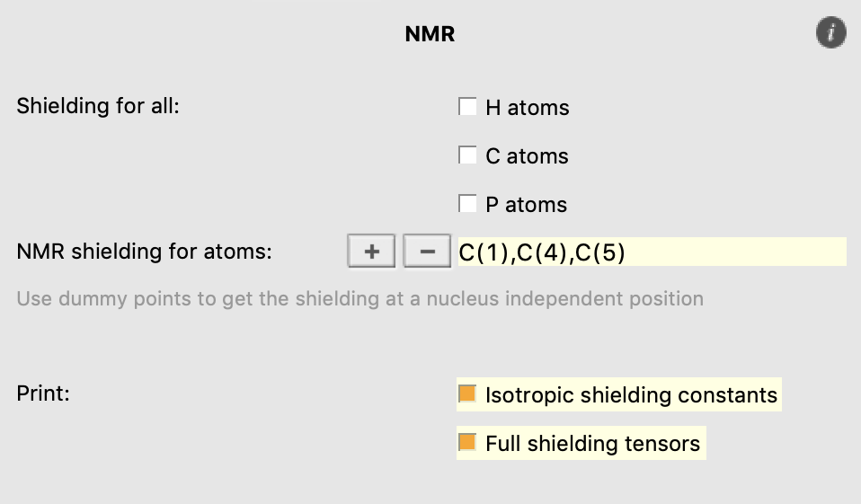Click the "P atoms" label text

526,205
